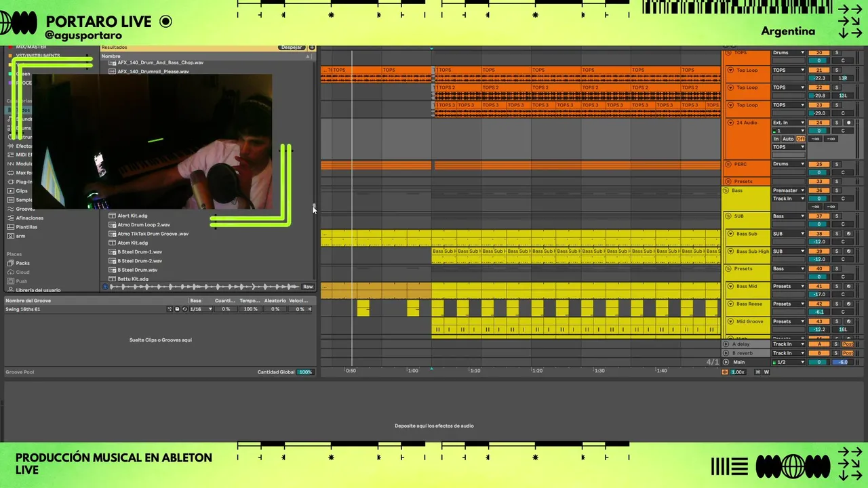Viewport: 868px width, 488px height.
Task: Toggle Post button on A delay return
Action: (x=848, y=344)
